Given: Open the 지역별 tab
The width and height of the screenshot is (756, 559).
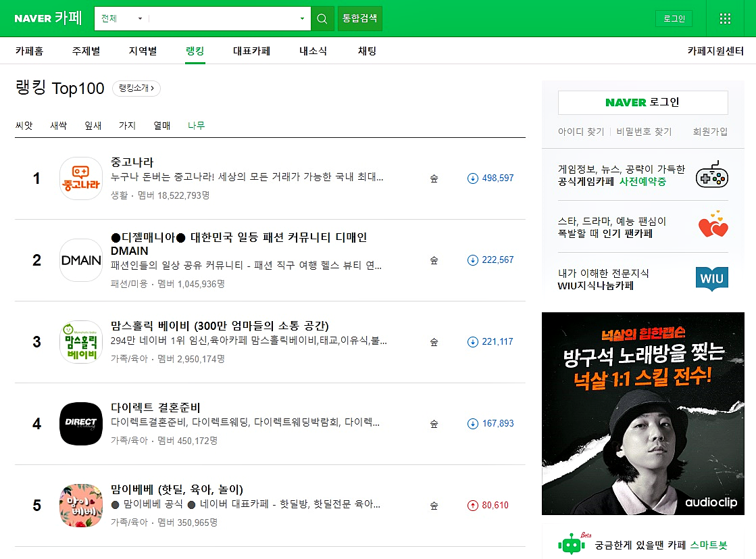Looking at the screenshot, I should (143, 51).
